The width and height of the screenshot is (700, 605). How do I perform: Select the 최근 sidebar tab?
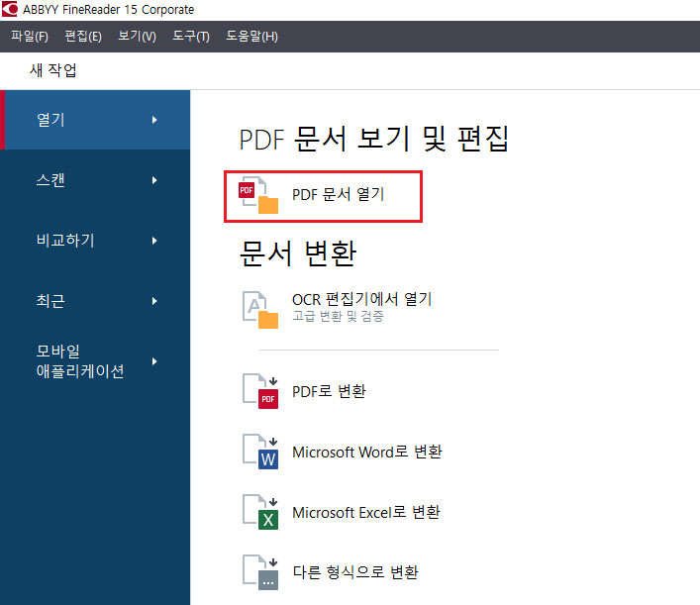pyautogui.click(x=95, y=301)
